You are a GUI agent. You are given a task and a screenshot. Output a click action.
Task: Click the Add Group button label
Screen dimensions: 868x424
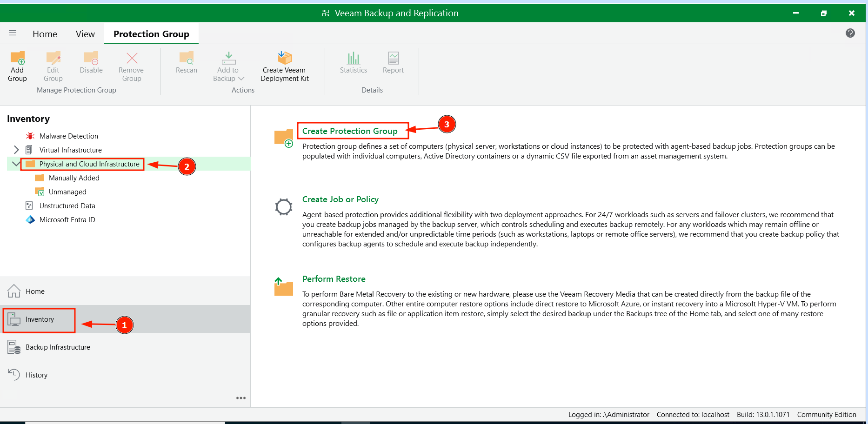pos(17,74)
